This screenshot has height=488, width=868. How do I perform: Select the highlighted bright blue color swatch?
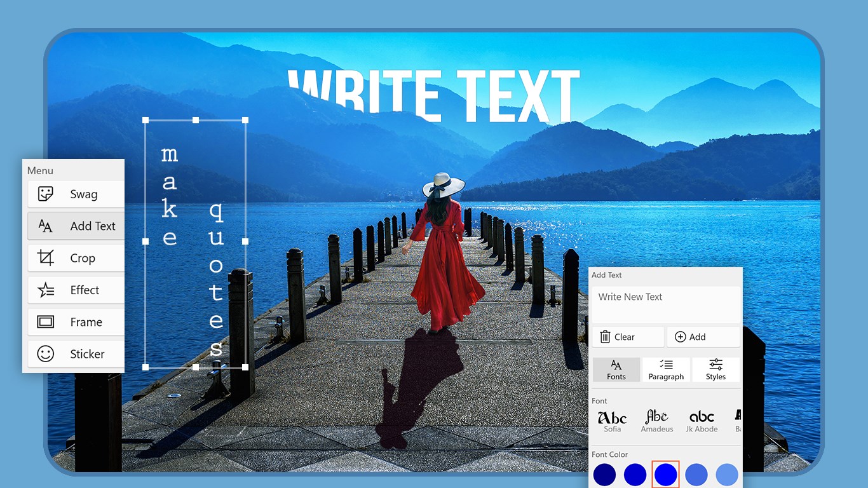coord(666,475)
